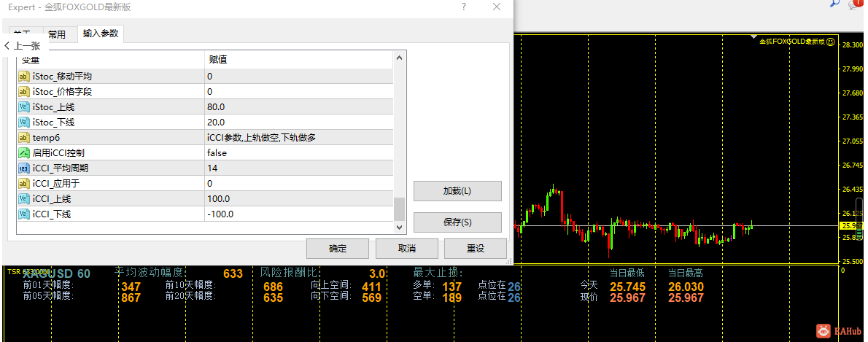
Task: Click the 前20天幅度 value 635
Action: (x=273, y=298)
